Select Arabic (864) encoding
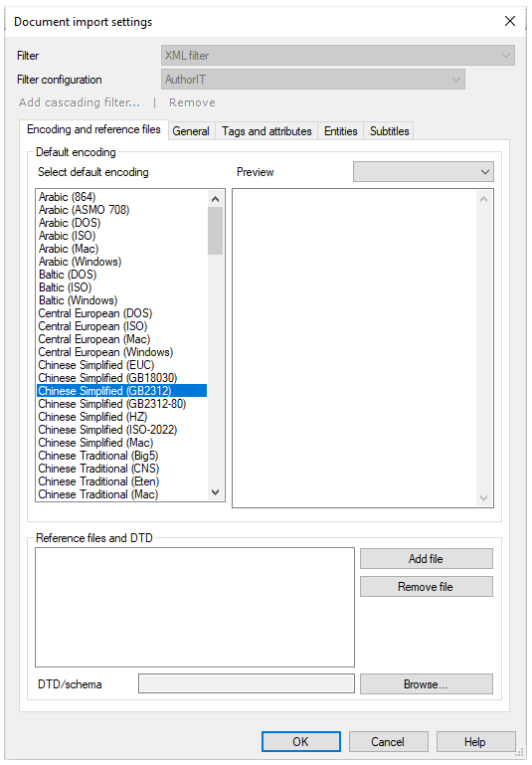 (x=122, y=197)
